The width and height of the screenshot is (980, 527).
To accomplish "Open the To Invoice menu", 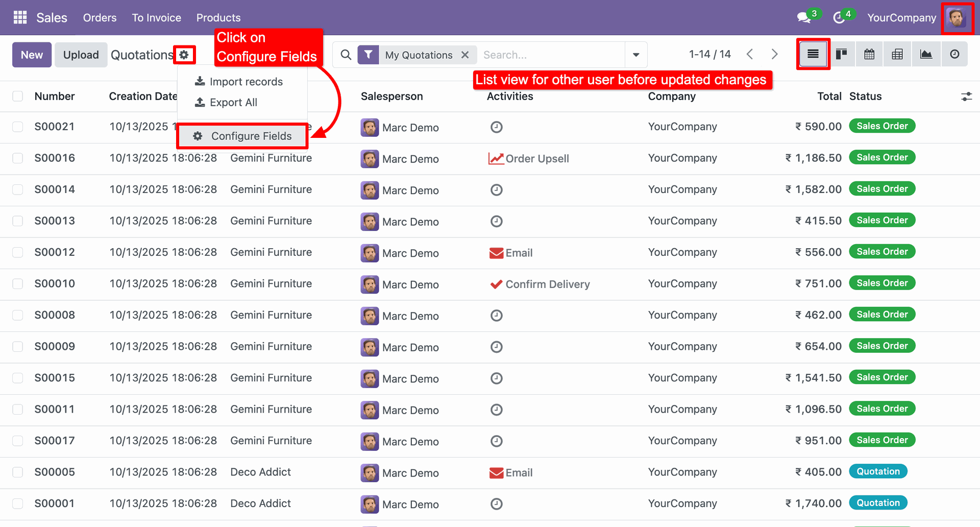I will (156, 17).
